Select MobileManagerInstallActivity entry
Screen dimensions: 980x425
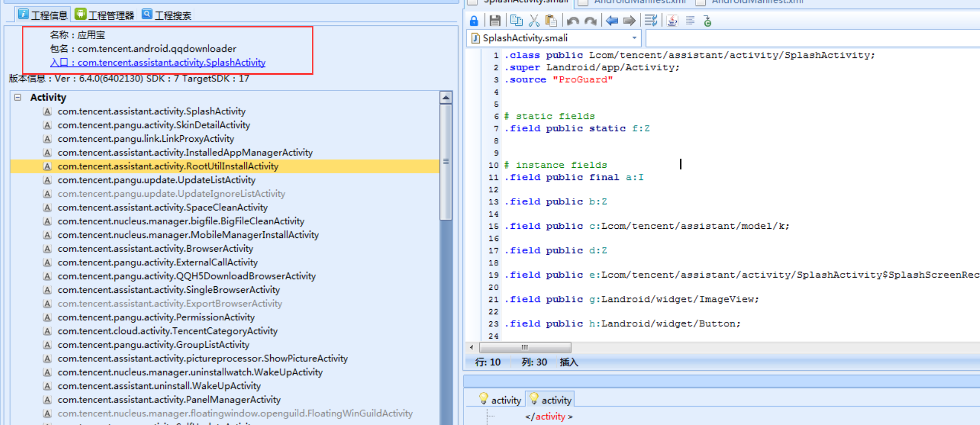pos(188,235)
